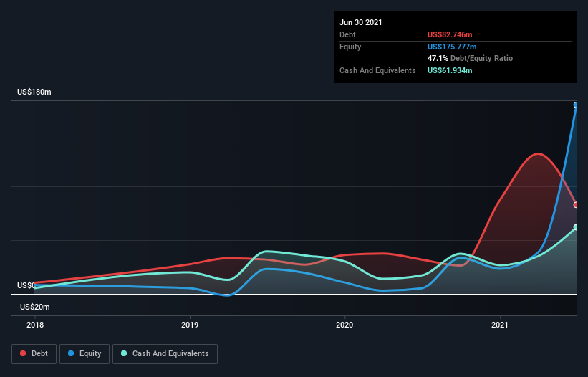Viewport: 588px width, 377px height.
Task: Click the Equity row label in tooltip
Action: (x=350, y=47)
